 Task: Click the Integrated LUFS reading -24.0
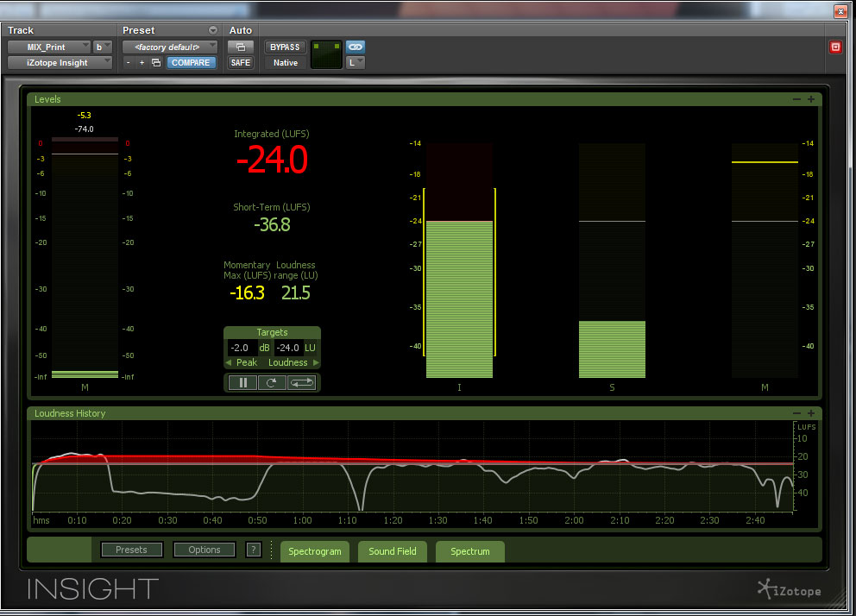pos(272,160)
